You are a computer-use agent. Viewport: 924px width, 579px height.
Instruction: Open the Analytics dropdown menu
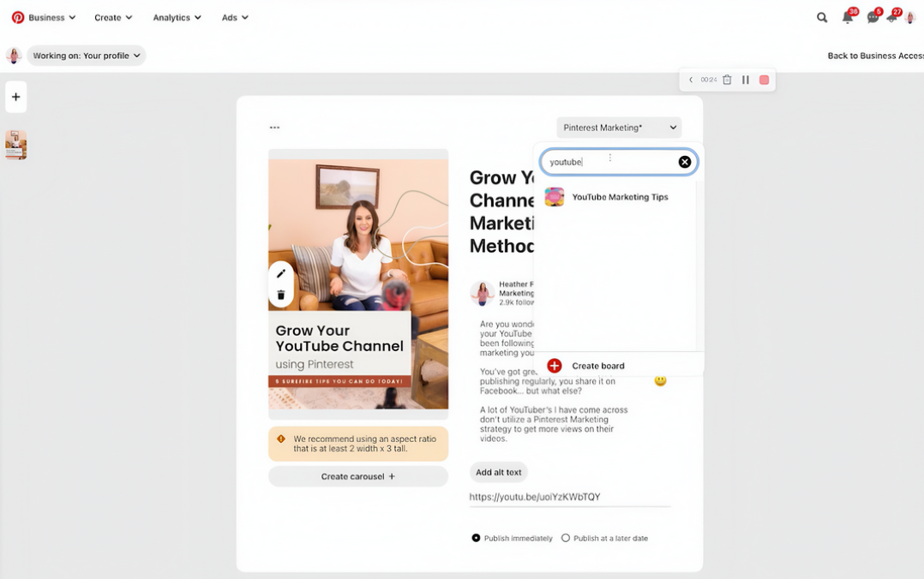177,18
